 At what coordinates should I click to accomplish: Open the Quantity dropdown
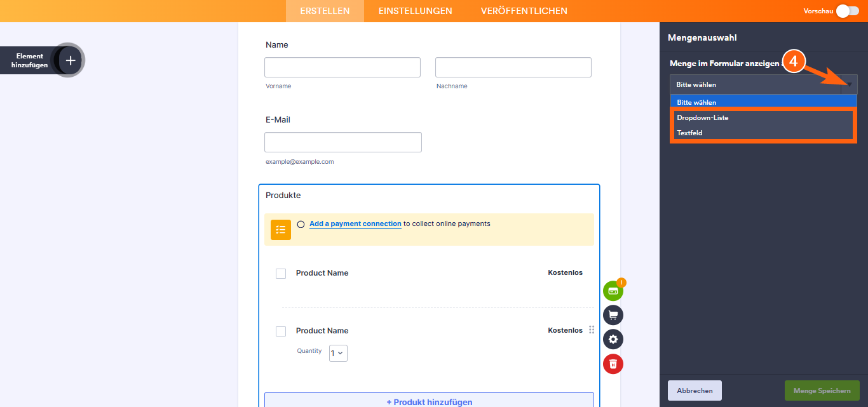tap(337, 353)
